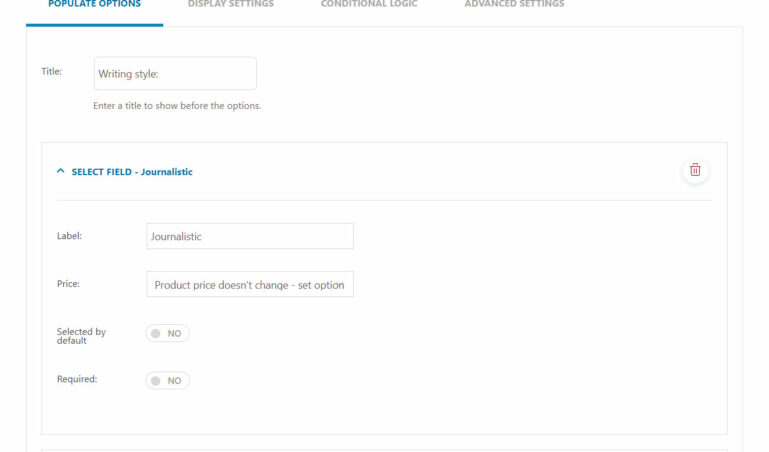Open the Display Settings tab
This screenshot has width=769, height=452.
point(231,4)
